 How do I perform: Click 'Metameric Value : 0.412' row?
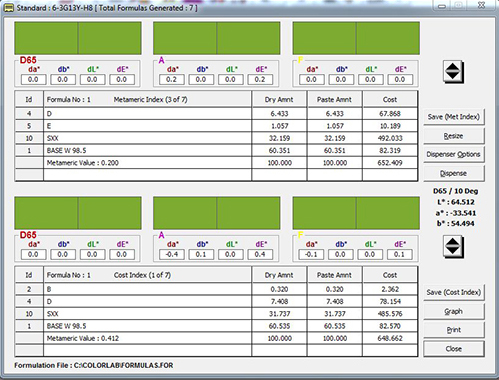[x=216, y=338]
